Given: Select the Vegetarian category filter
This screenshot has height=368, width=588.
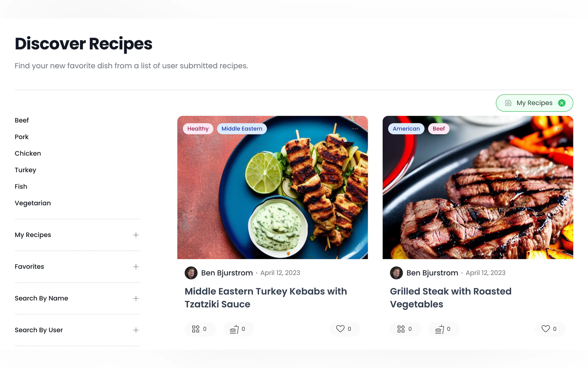Looking at the screenshot, I should 33,203.
